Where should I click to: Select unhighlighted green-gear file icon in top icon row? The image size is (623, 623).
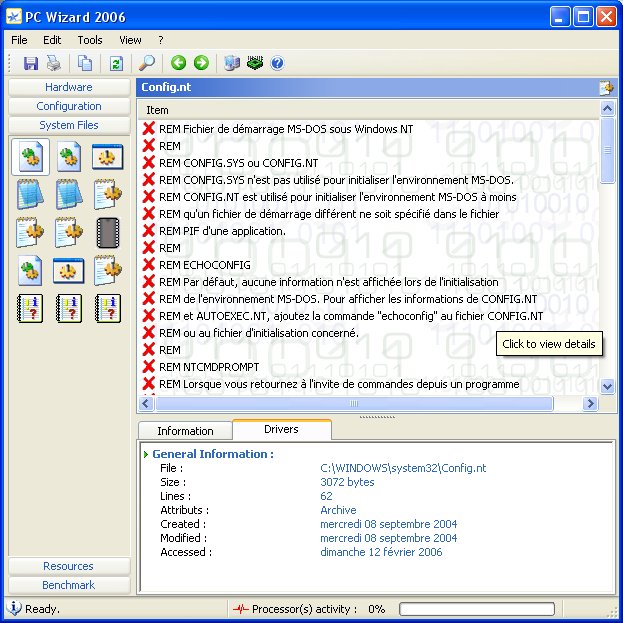pos(69,157)
